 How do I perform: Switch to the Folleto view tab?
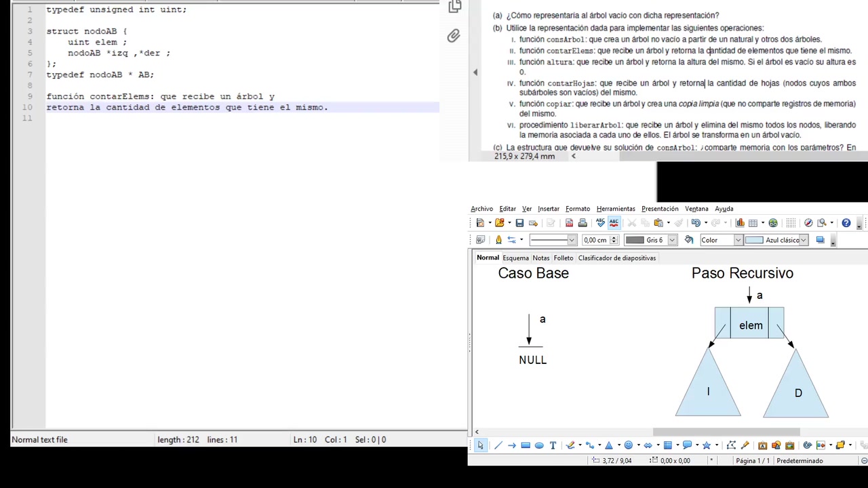click(563, 258)
